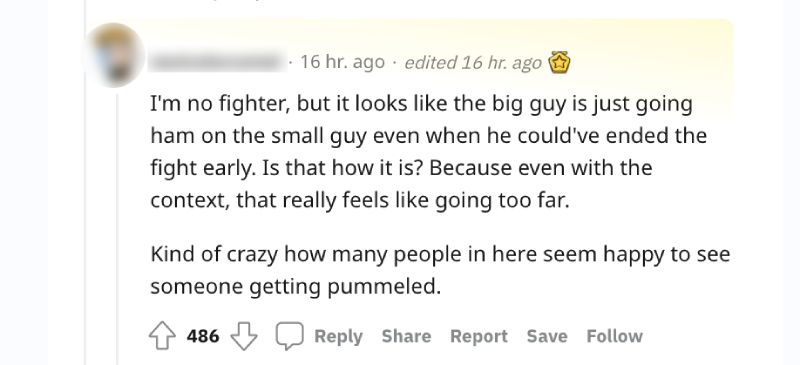
Task: Click the paragraph starting 'I'm no fighter'
Action: [x=429, y=152]
